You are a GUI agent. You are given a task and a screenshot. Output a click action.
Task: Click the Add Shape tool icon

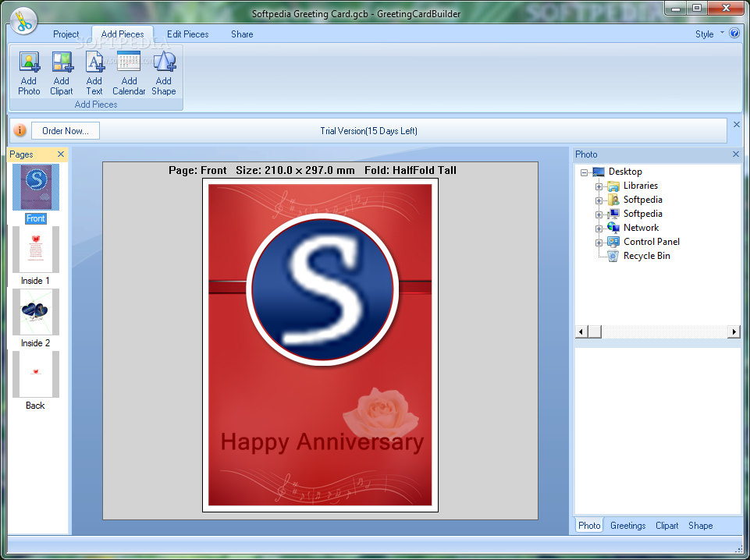coord(164,62)
